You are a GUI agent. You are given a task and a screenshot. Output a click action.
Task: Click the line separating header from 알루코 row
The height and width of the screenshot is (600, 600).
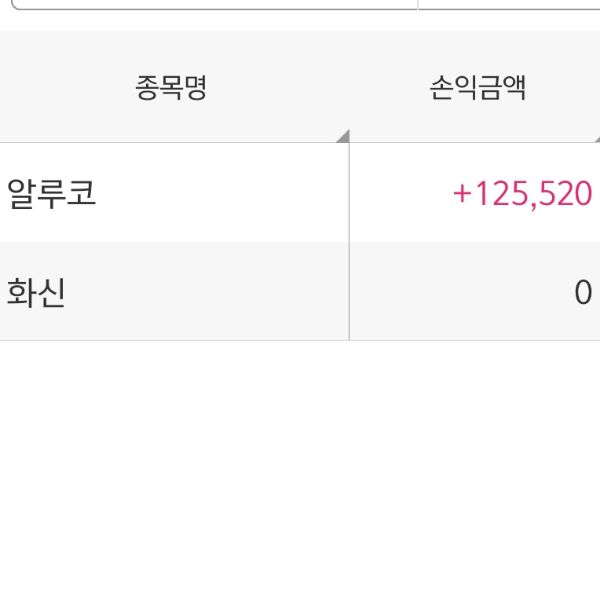coord(300,142)
